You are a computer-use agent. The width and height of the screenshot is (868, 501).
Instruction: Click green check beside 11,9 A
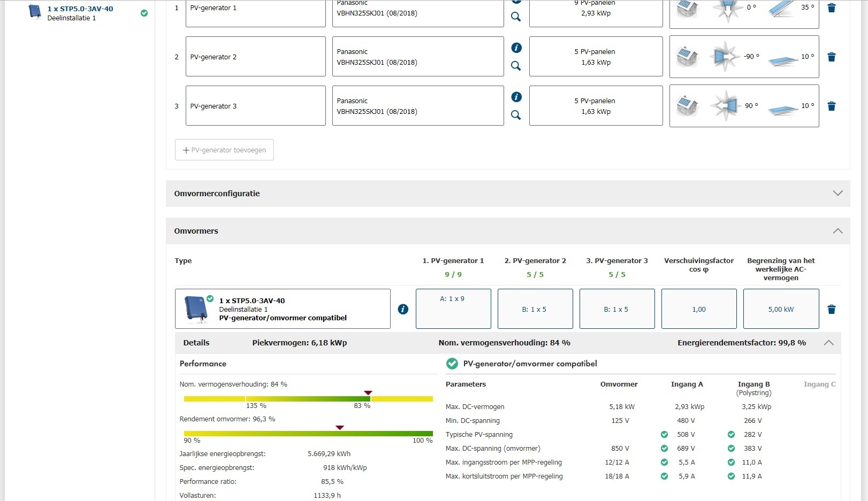[731, 476]
